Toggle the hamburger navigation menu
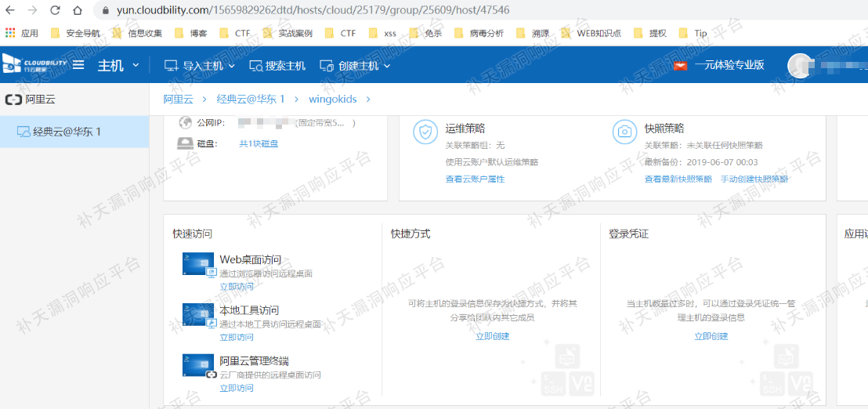The width and height of the screenshot is (868, 409). click(78, 65)
